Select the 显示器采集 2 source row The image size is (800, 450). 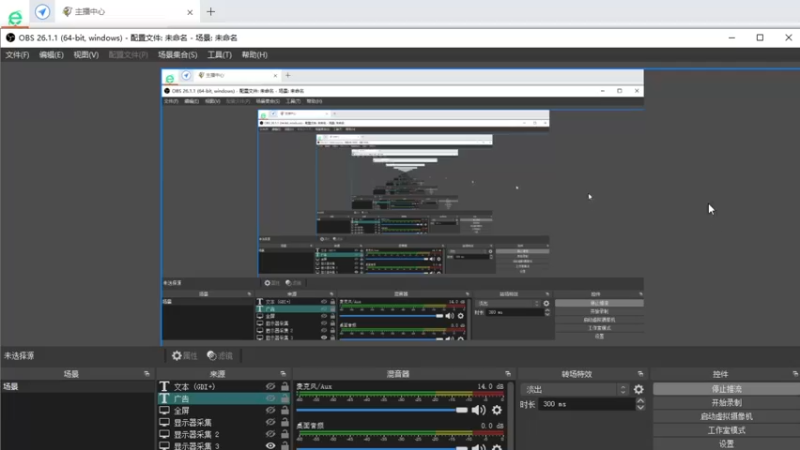click(223, 434)
